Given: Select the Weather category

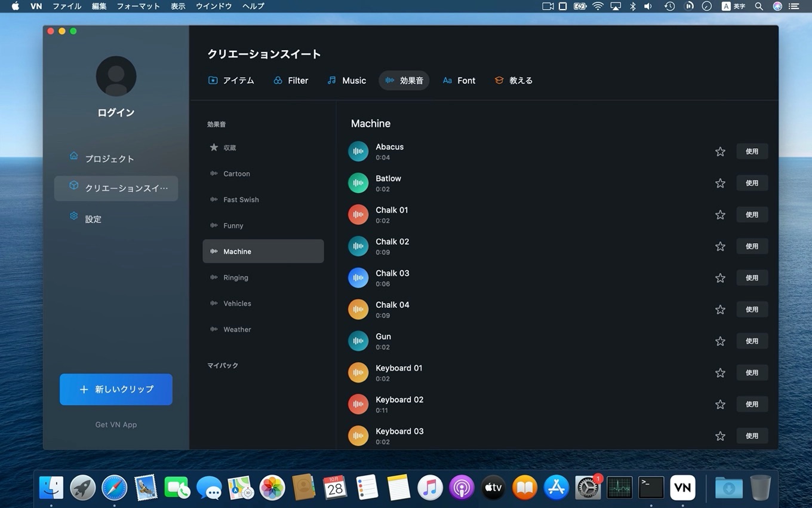Looking at the screenshot, I should 263,329.
